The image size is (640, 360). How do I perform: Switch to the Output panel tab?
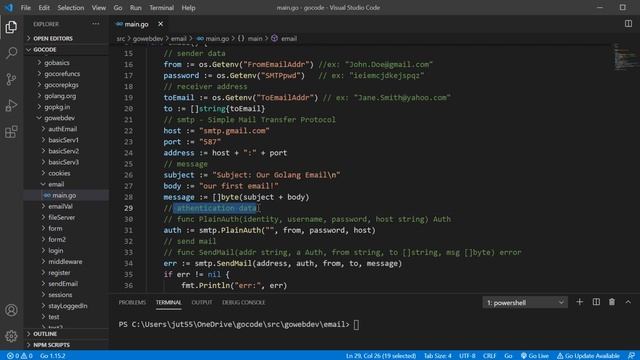[202, 302]
